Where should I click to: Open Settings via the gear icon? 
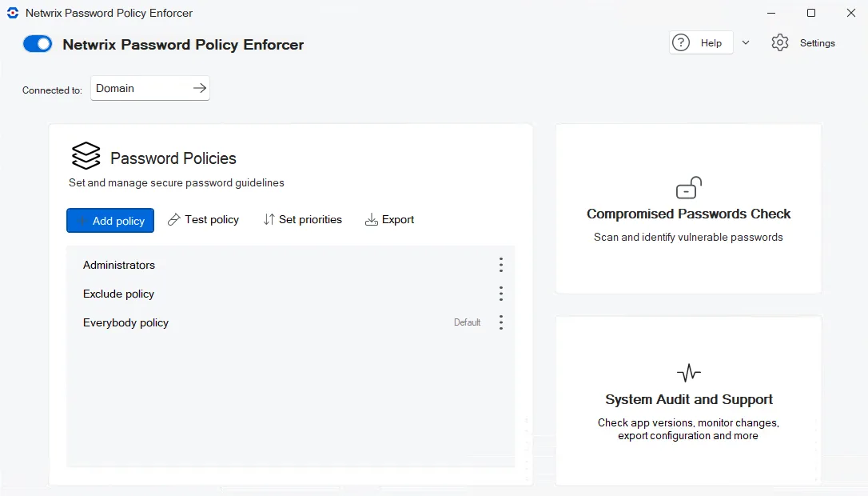[779, 42]
